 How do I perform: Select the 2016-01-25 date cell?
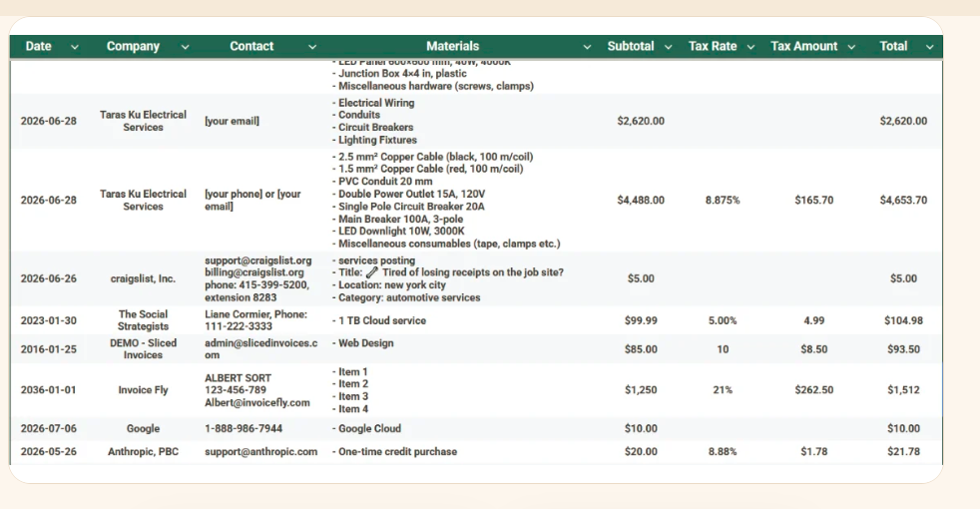click(x=49, y=349)
